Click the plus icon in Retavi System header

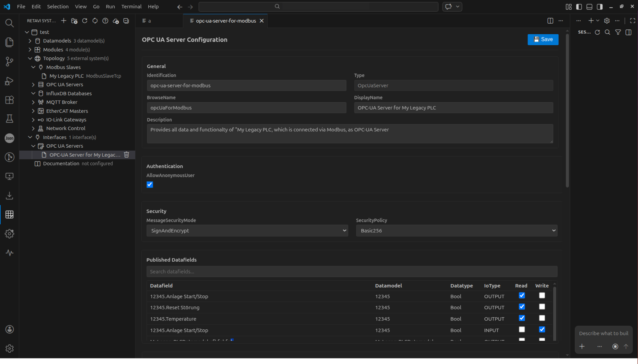click(64, 21)
